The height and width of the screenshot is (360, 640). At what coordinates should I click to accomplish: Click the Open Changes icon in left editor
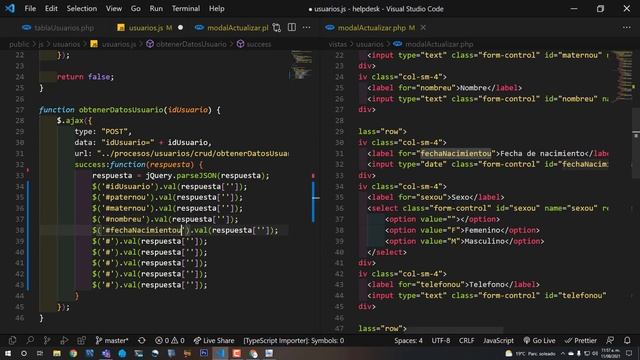point(276,28)
